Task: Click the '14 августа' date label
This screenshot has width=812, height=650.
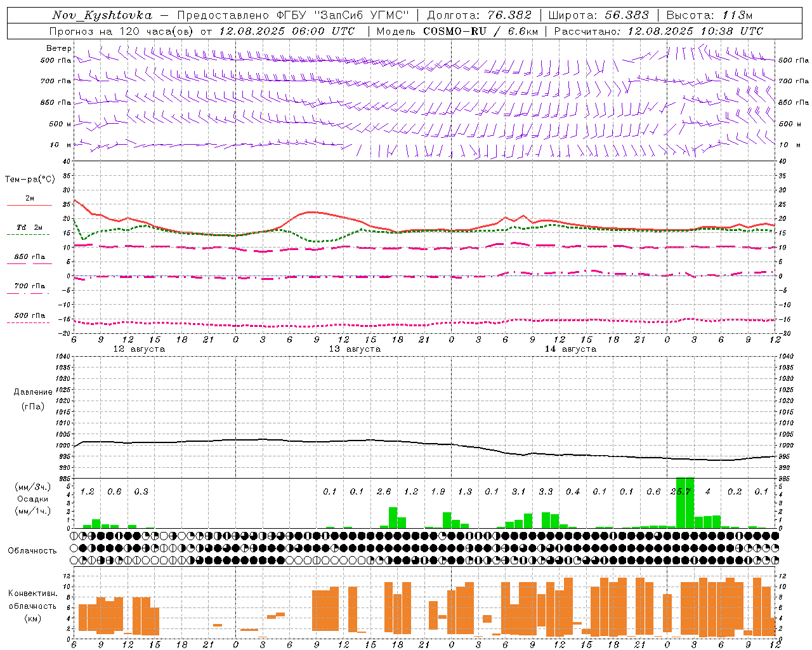Action: point(570,349)
